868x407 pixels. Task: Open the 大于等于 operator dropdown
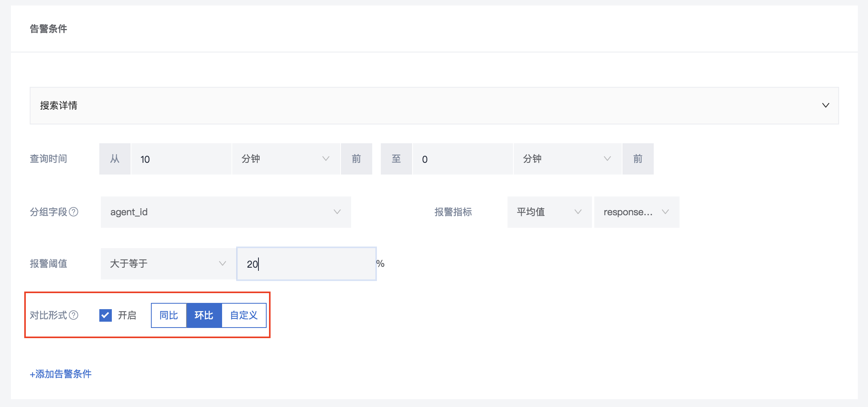click(168, 263)
